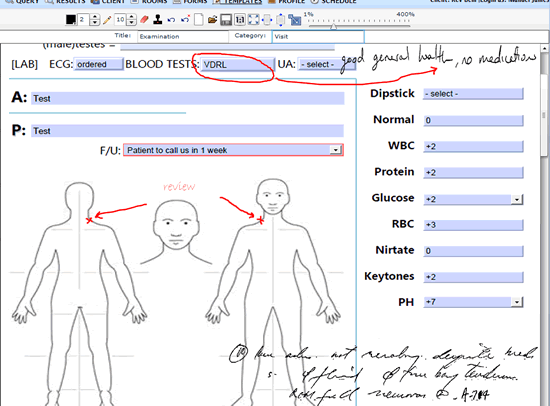Open the PROFILE menu
The height and width of the screenshot is (406, 550).
coord(286,2)
